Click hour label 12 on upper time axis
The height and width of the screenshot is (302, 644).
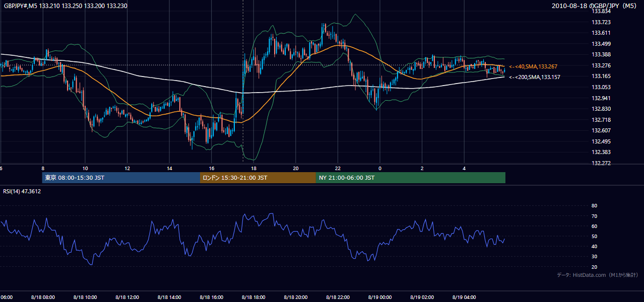pos(127,168)
